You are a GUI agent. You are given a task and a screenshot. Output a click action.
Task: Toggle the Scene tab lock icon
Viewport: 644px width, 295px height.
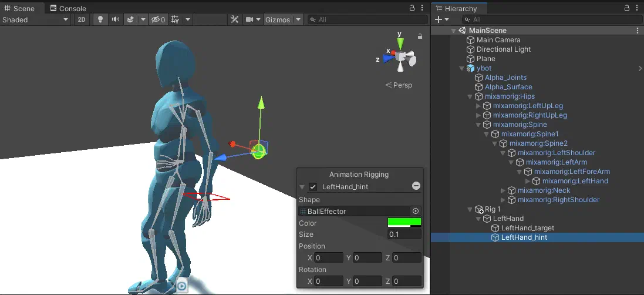click(412, 8)
